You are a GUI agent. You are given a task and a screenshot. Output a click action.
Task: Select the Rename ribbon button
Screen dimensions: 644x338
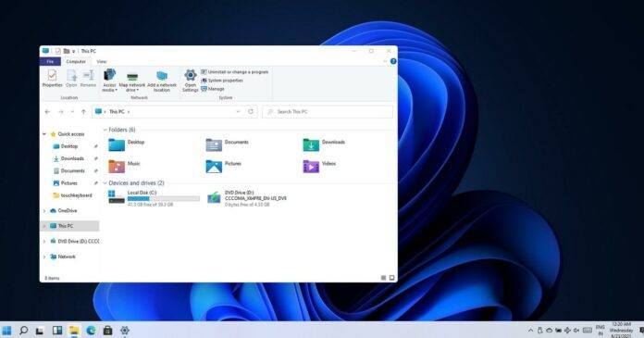click(x=88, y=78)
